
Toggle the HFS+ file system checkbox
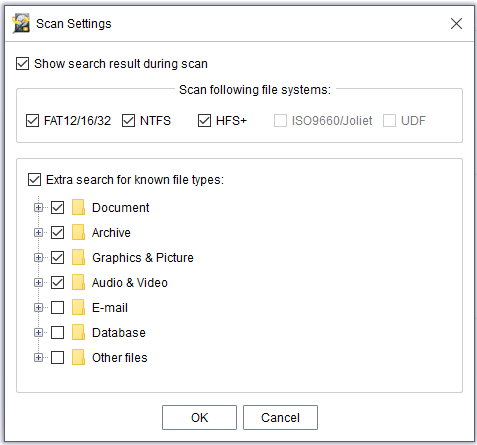204,120
